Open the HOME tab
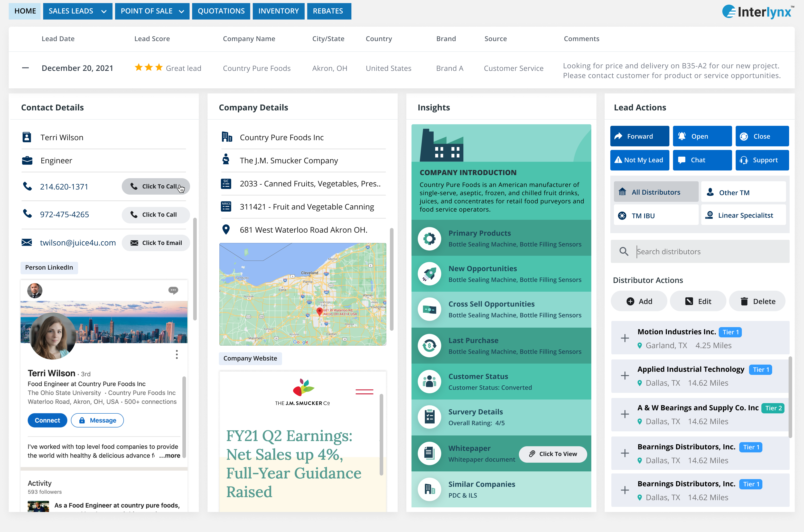The height and width of the screenshot is (532, 804). (x=25, y=11)
